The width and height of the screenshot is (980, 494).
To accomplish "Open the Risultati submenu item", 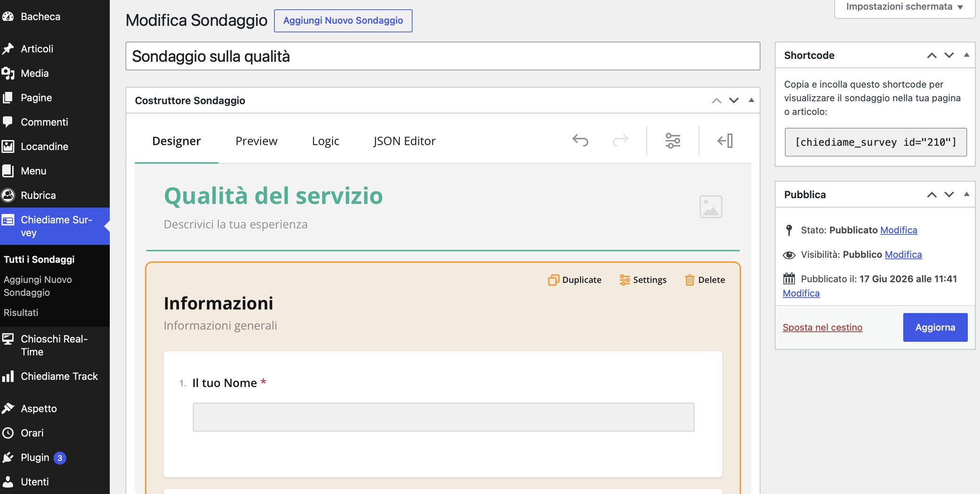I will point(21,313).
